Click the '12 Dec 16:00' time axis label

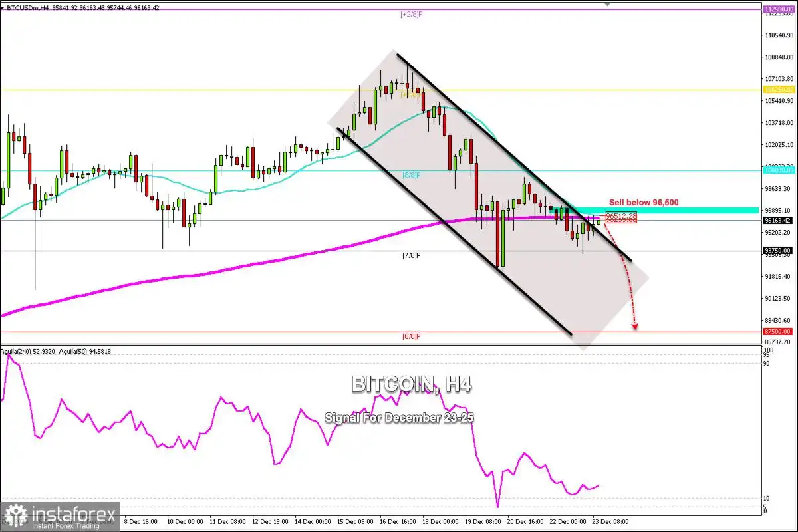pos(271,521)
